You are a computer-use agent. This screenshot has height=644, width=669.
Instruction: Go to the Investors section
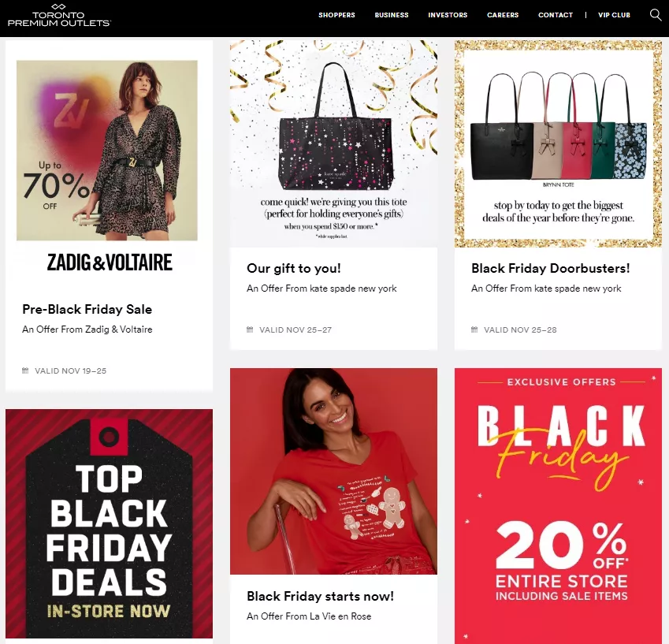(x=448, y=15)
